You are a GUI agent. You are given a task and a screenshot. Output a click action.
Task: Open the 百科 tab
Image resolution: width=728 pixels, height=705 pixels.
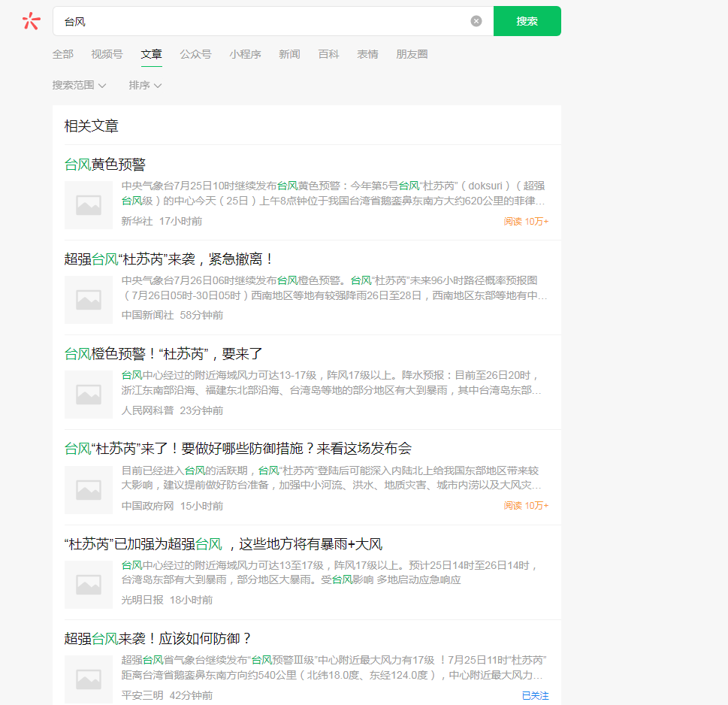(328, 54)
